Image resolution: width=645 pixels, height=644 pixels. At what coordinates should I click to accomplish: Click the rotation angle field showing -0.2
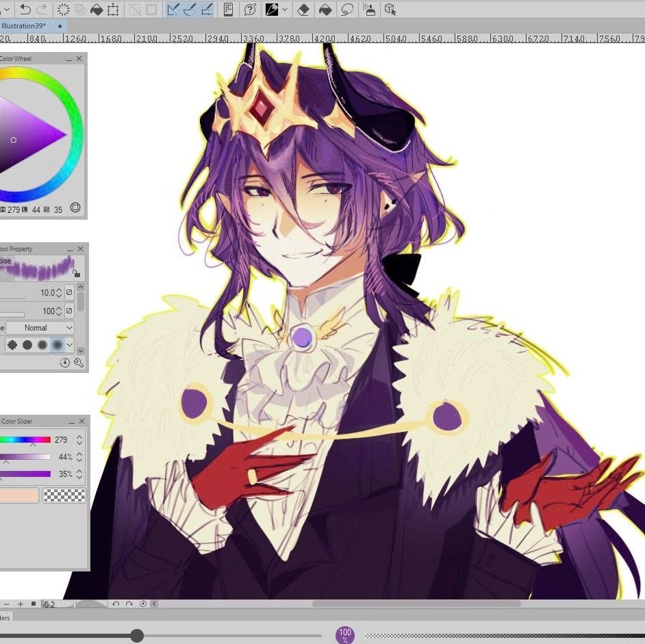(58, 604)
